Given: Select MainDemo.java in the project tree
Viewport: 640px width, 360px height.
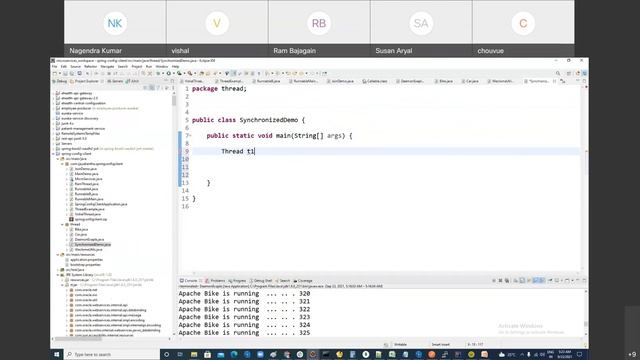Looking at the screenshot, I should click(x=86, y=174).
